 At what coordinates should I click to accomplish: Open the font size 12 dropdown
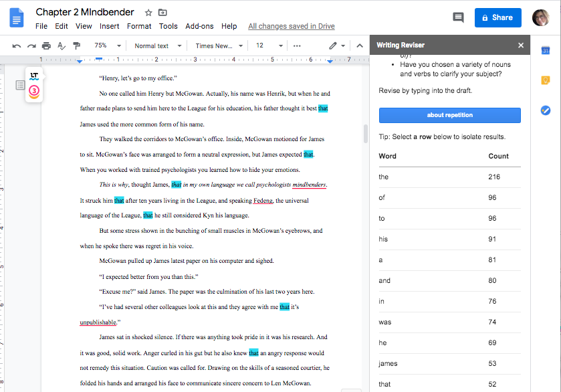pyautogui.click(x=267, y=45)
